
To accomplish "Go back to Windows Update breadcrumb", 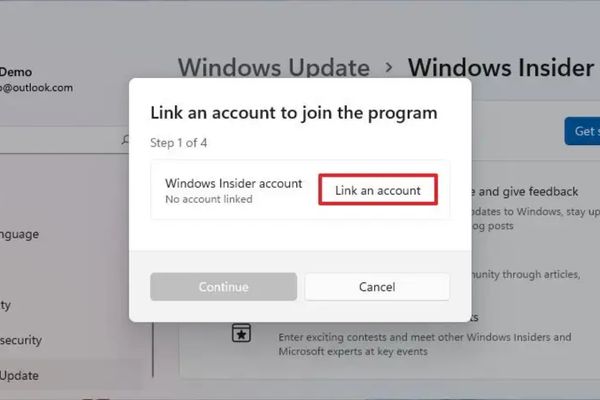I will click(x=274, y=68).
